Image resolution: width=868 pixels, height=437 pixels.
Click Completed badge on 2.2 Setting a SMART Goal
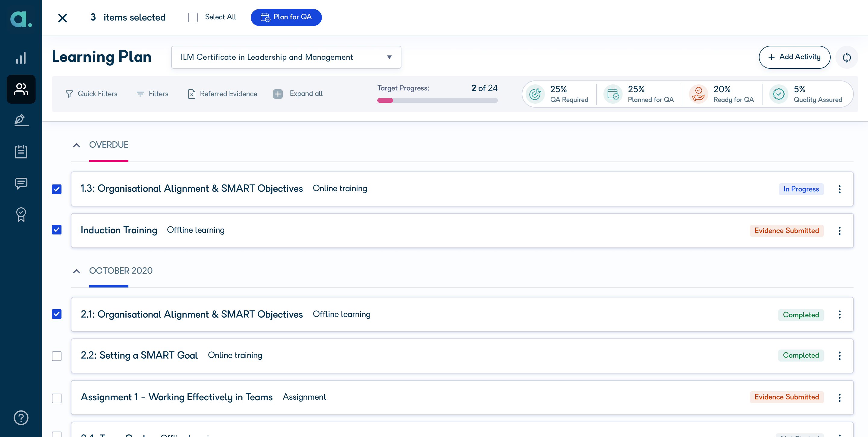tap(800, 355)
